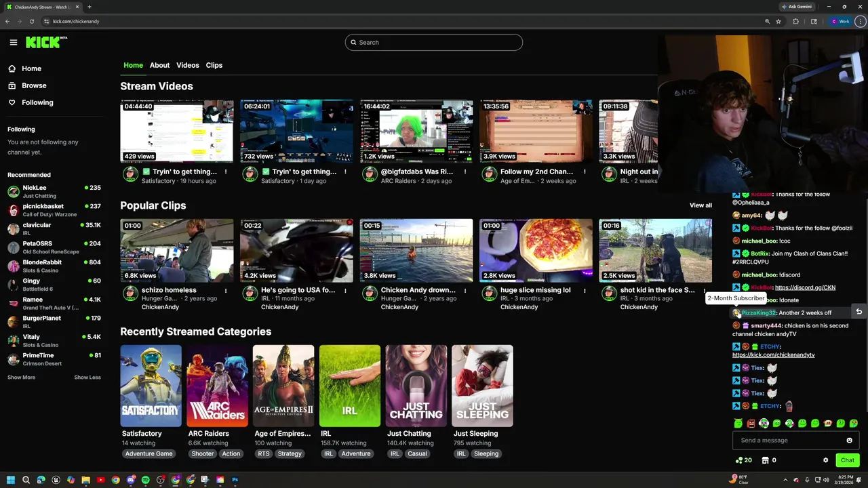Open the NickLee recommended channel
The image size is (868, 488).
point(54,191)
